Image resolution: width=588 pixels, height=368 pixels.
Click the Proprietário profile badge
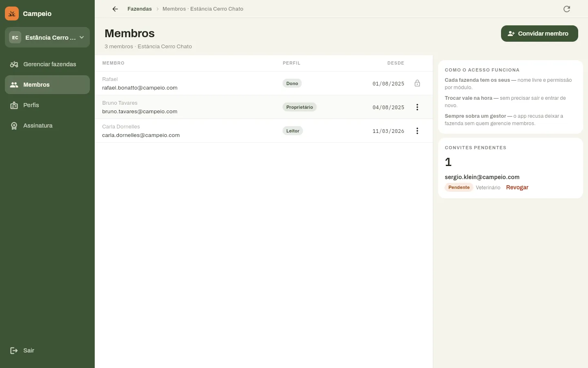click(299, 107)
